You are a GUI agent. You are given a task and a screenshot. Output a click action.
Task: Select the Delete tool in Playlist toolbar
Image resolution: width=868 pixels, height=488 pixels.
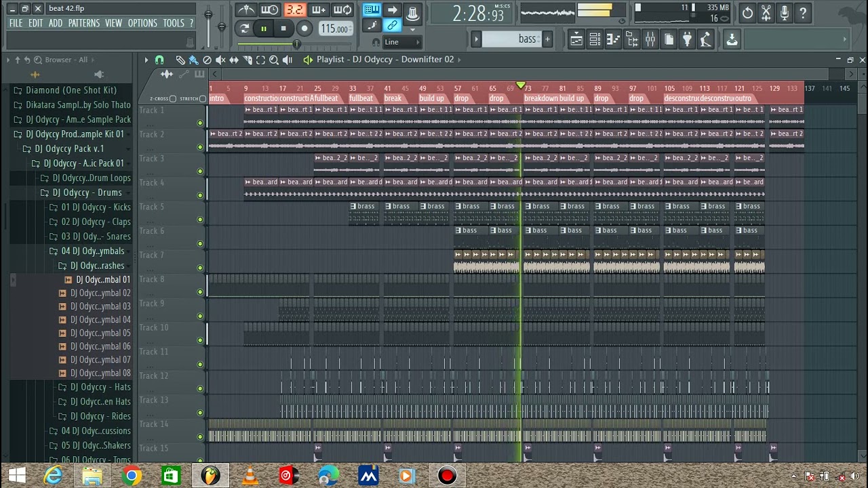(207, 60)
